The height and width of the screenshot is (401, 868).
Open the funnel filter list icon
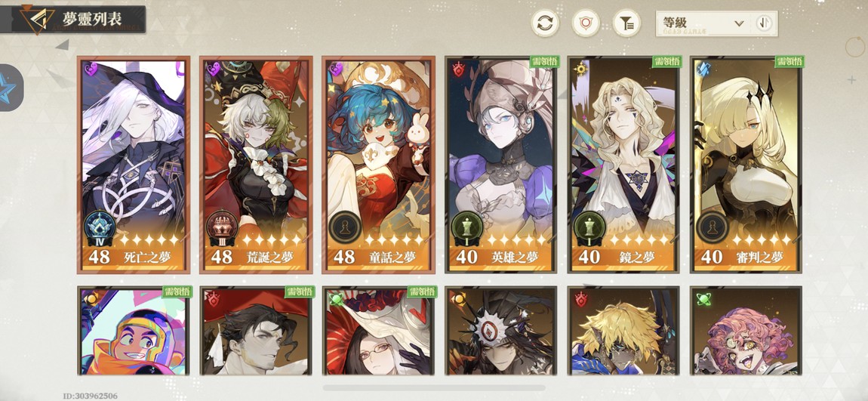point(626,23)
